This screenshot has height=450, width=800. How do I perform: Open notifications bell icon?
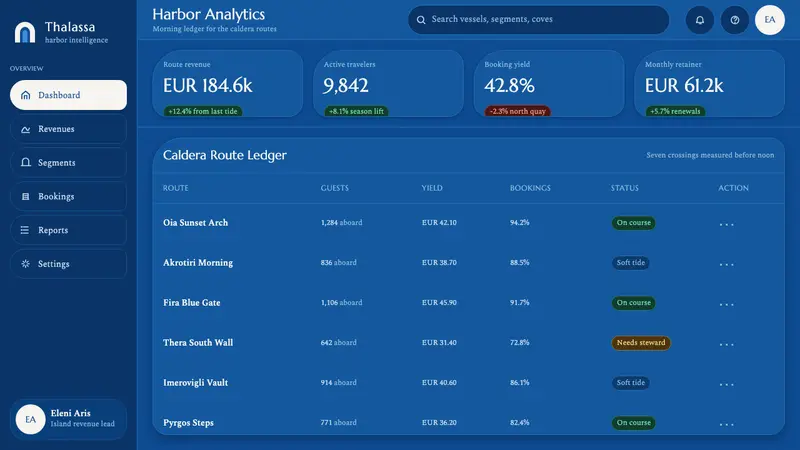[x=699, y=20]
